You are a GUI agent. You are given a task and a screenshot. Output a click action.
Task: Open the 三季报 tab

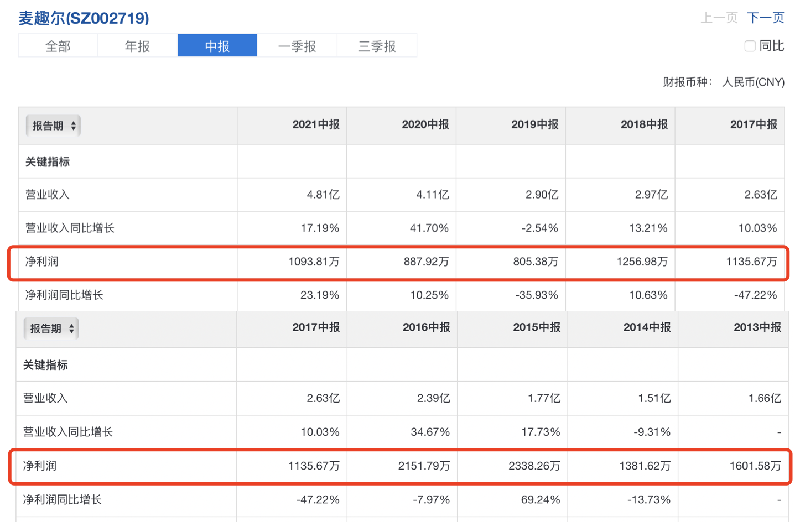(x=377, y=46)
